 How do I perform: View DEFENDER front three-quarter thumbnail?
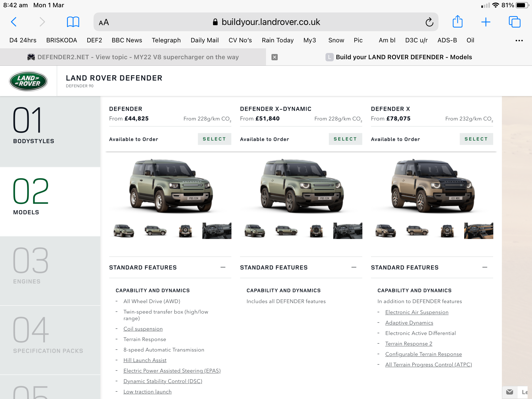(124, 231)
